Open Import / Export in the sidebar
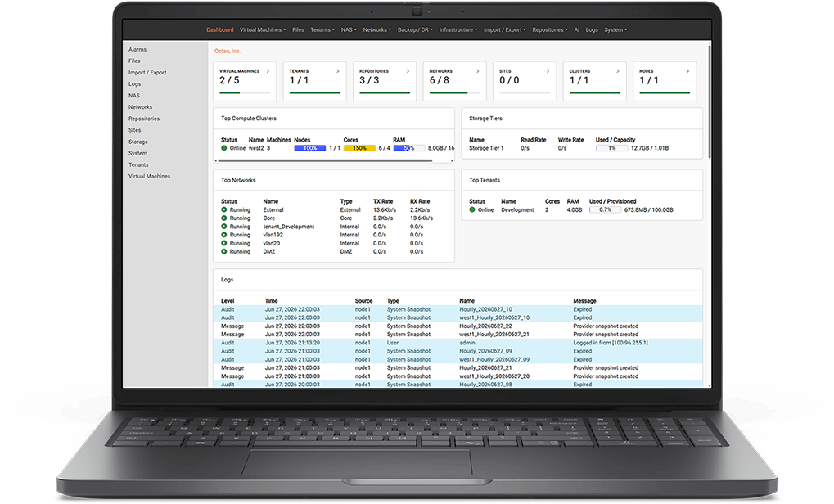834x504 pixels. click(147, 72)
